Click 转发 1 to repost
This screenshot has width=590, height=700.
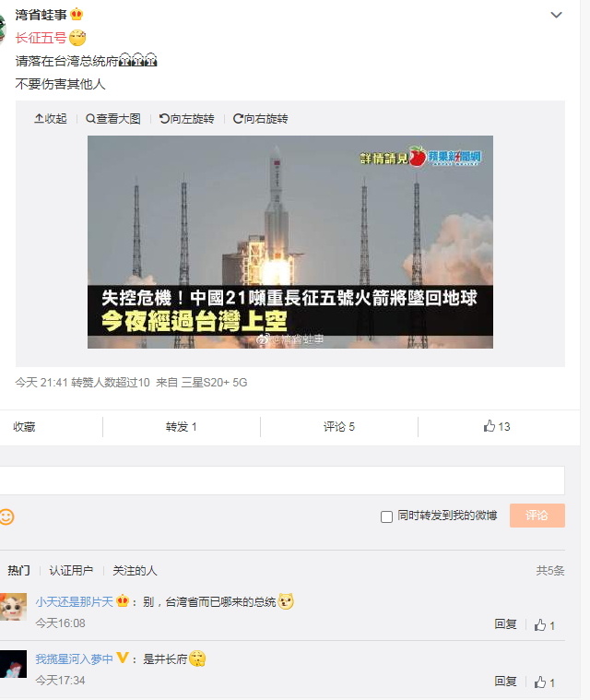tap(182, 427)
